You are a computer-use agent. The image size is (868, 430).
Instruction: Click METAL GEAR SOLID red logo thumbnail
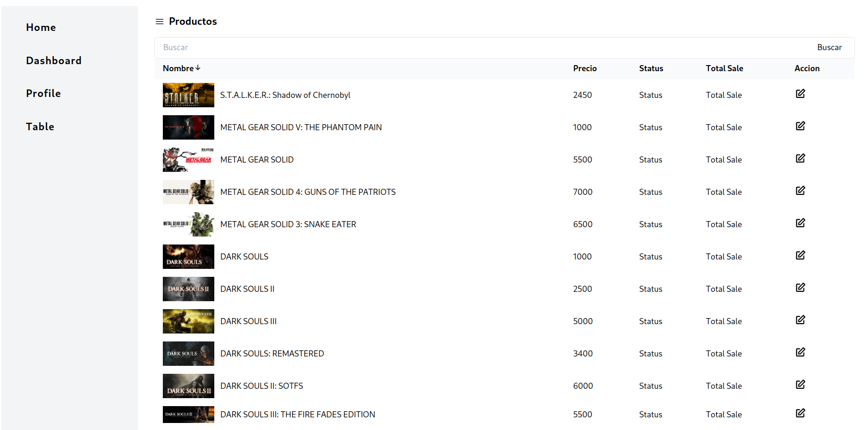189,160
